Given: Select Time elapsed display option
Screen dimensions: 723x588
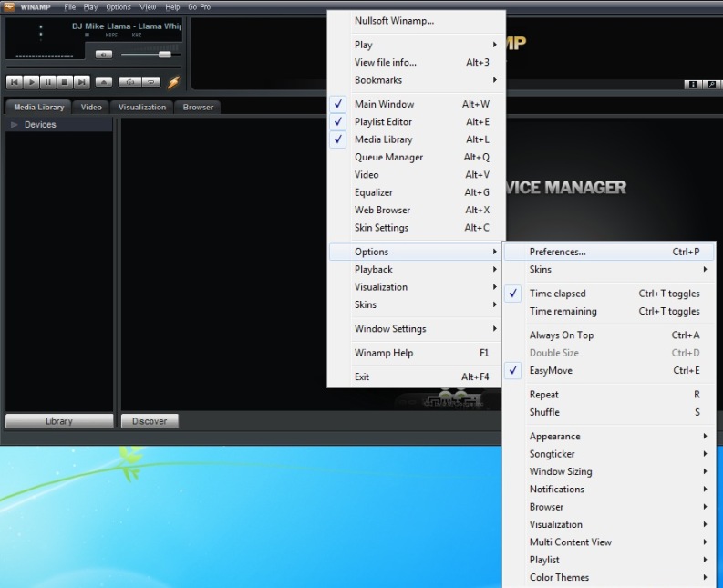Looking at the screenshot, I should (x=609, y=294).
